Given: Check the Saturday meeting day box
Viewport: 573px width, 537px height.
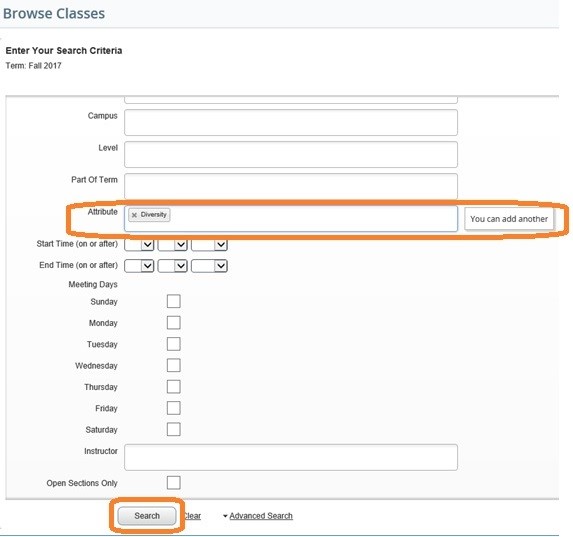Looking at the screenshot, I should pos(174,429).
